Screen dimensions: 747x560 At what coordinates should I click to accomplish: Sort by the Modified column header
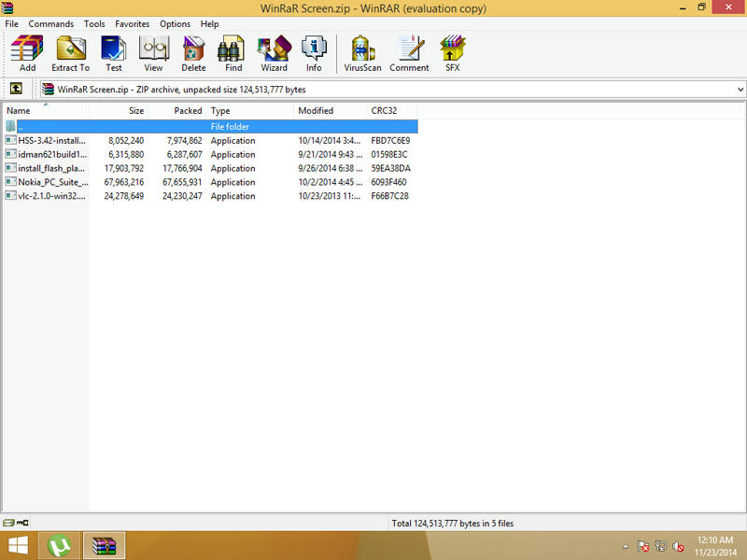[x=331, y=110]
